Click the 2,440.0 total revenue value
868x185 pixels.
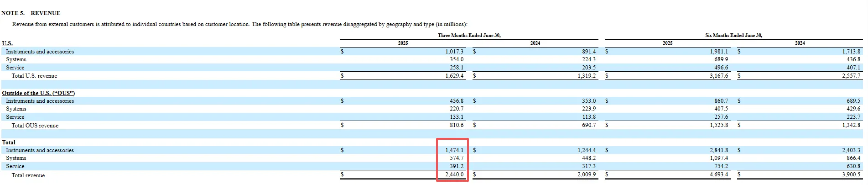(x=454, y=174)
